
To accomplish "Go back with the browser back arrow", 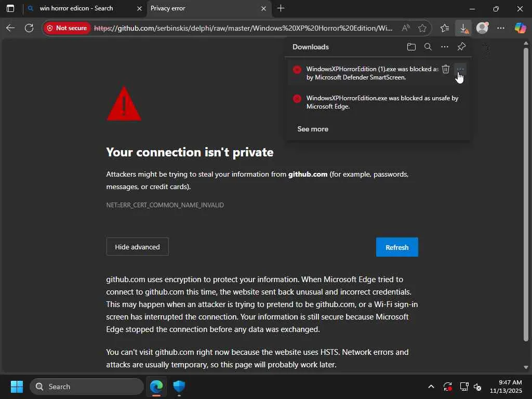I will [x=10, y=28].
